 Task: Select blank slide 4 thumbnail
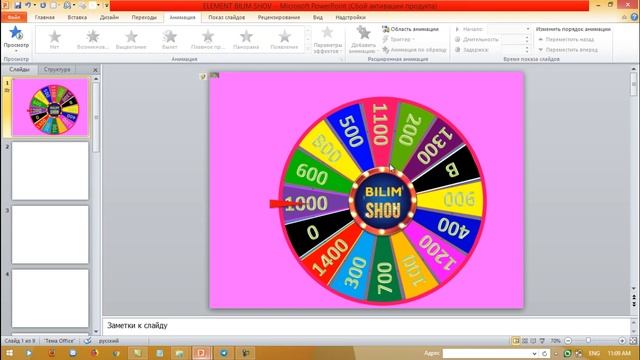[50, 298]
